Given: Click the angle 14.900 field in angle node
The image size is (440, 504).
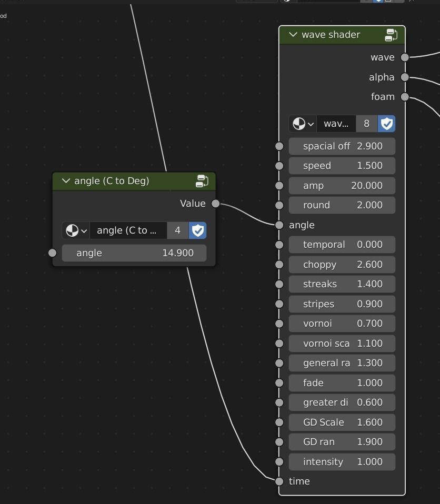Looking at the screenshot, I should [134, 253].
